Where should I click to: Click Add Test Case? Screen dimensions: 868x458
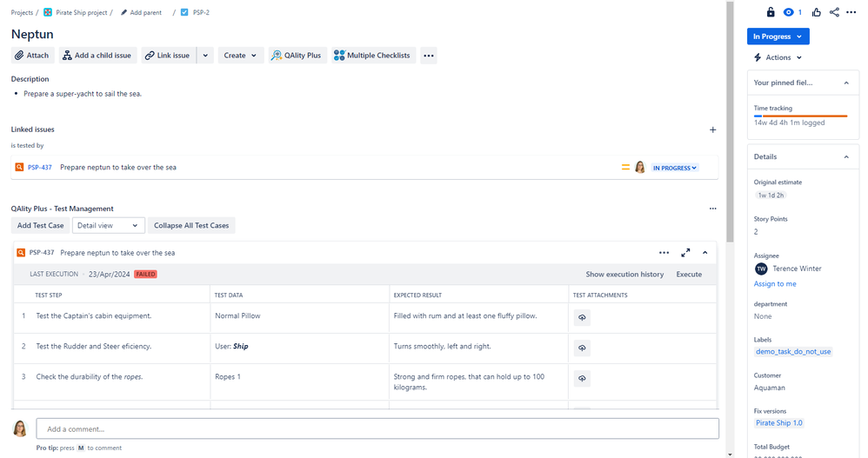(x=40, y=226)
